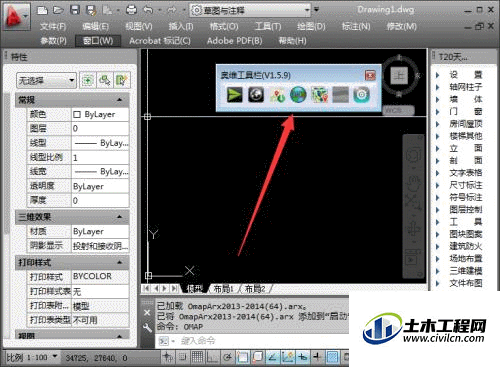Image resolution: width=500 pixels, height=367 pixels.
Task: Click the map pin download icon in Omap toolbar
Action: tap(277, 95)
